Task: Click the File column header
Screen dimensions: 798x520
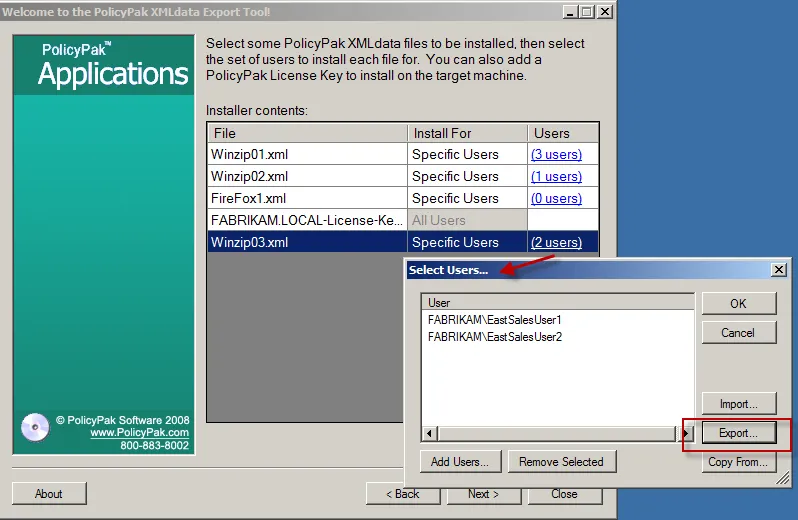Action: pos(307,133)
